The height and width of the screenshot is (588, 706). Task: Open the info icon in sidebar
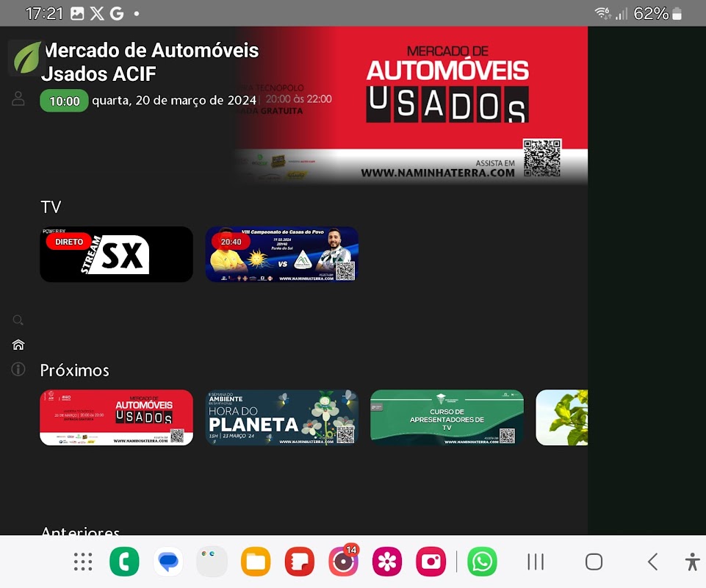click(x=18, y=370)
